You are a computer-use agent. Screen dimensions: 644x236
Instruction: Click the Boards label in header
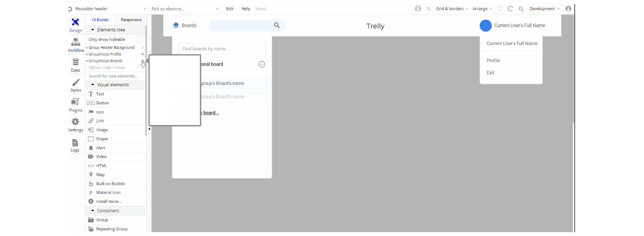[189, 25]
